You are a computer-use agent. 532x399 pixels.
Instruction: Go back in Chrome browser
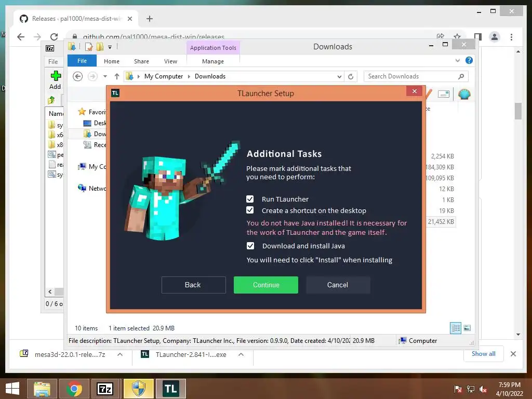click(x=21, y=37)
